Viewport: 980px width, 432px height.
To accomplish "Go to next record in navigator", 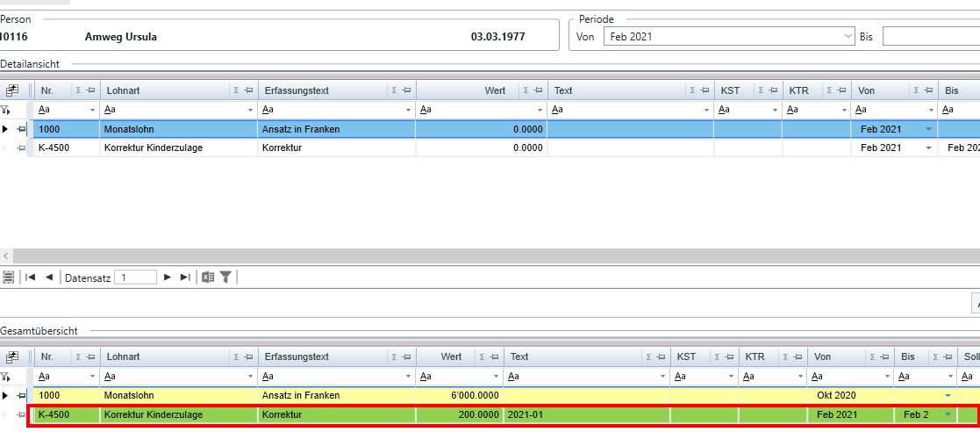I will tap(167, 277).
